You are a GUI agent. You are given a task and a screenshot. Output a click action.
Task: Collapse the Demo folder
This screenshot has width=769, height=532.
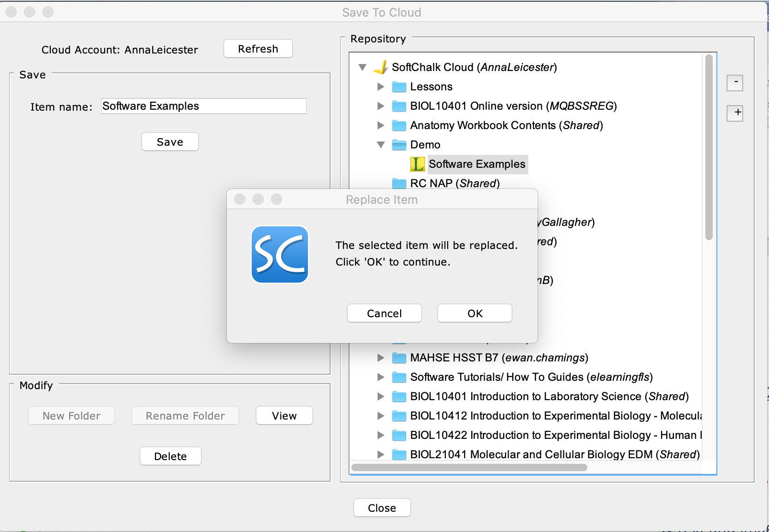[x=381, y=145]
